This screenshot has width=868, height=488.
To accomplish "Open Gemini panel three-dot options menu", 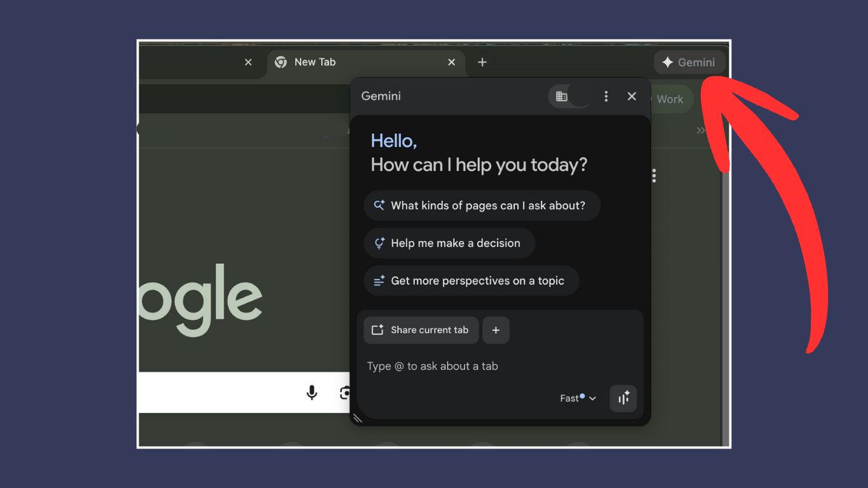I will (x=606, y=96).
